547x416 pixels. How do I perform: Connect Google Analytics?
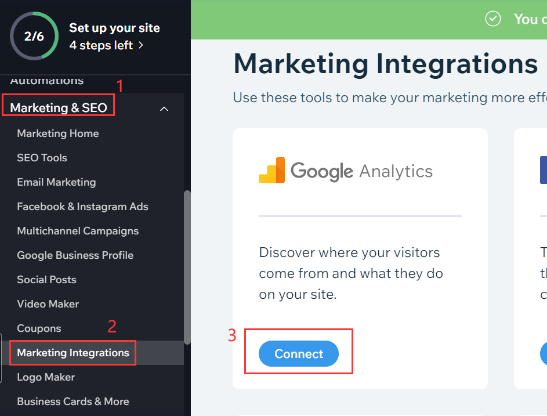tap(299, 354)
